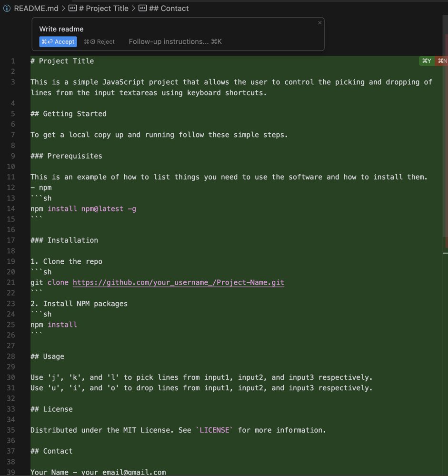Select '## Contact' breadcrumb

pyautogui.click(x=169, y=8)
